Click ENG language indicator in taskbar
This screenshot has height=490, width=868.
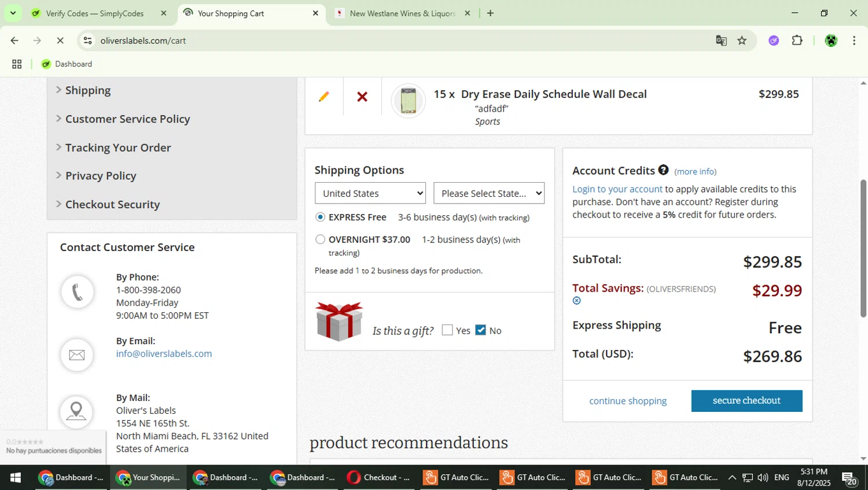[x=782, y=477]
